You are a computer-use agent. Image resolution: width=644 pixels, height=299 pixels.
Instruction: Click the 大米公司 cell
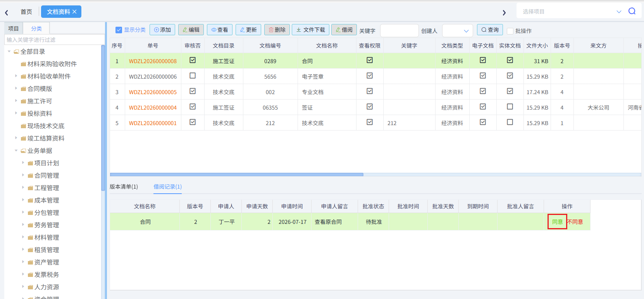[x=598, y=108]
